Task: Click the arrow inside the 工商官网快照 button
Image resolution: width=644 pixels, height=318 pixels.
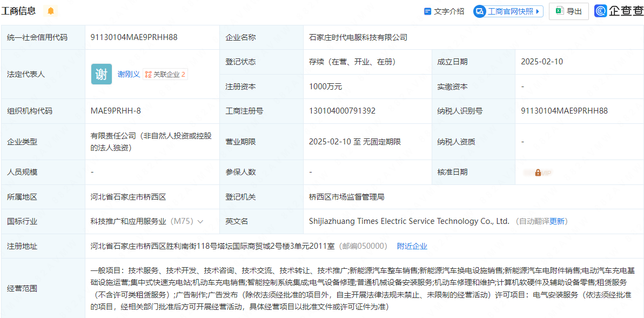Action: click(539, 11)
